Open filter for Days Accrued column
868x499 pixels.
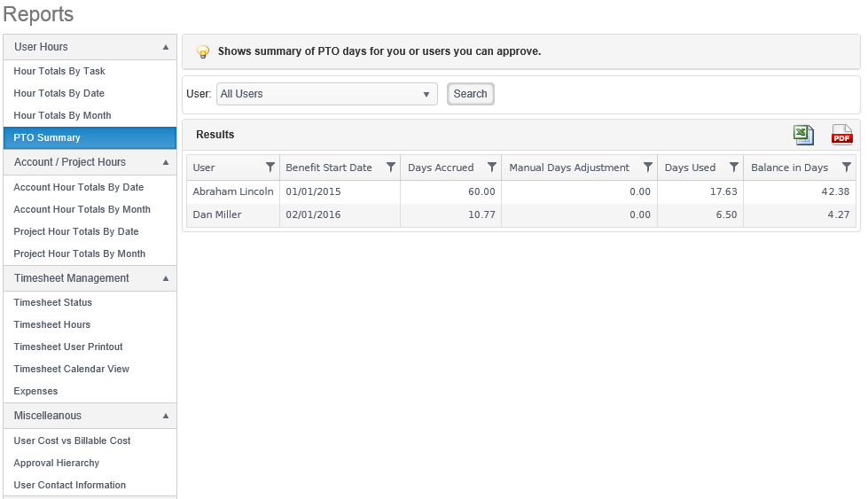(491, 167)
